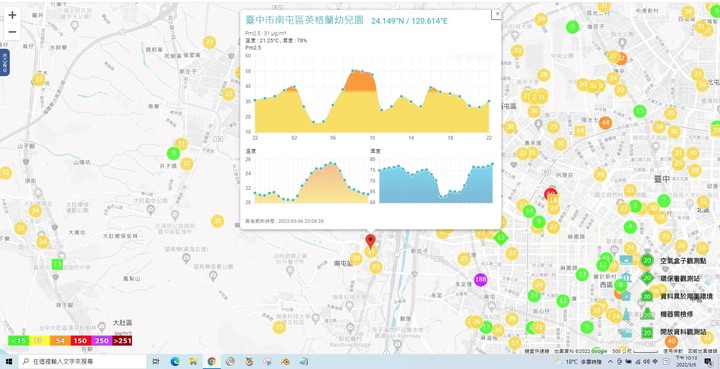The width and height of the screenshot is (720, 369).
Task: Select the green circle marker labeled 0
Action: (572, 27)
